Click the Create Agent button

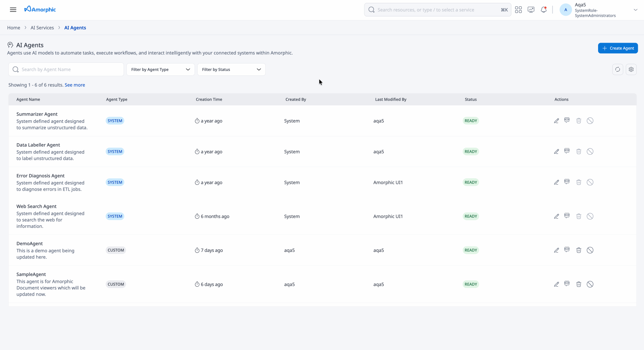[618, 48]
